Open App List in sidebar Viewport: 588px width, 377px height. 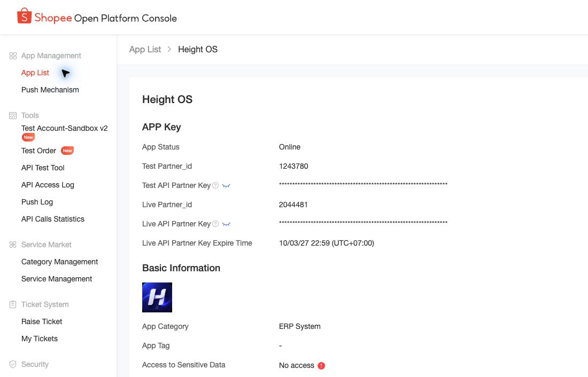point(35,73)
